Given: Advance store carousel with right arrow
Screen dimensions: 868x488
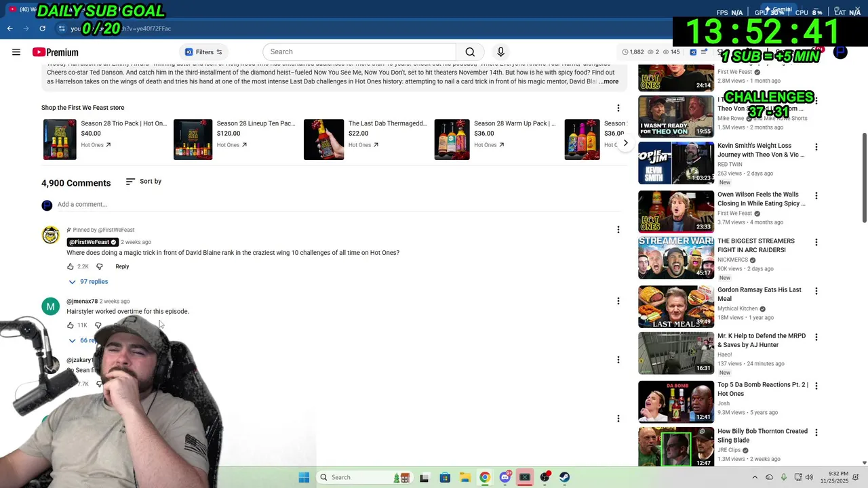Looking at the screenshot, I should 625,142.
